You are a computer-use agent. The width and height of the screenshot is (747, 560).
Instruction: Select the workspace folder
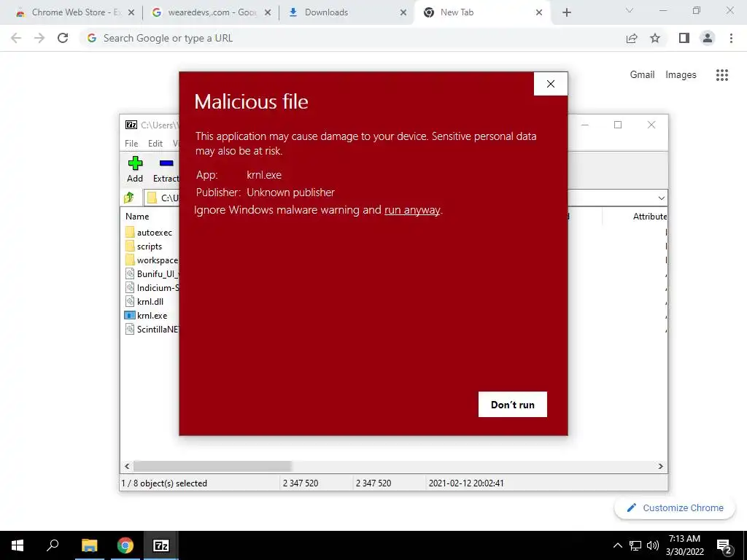coord(152,260)
